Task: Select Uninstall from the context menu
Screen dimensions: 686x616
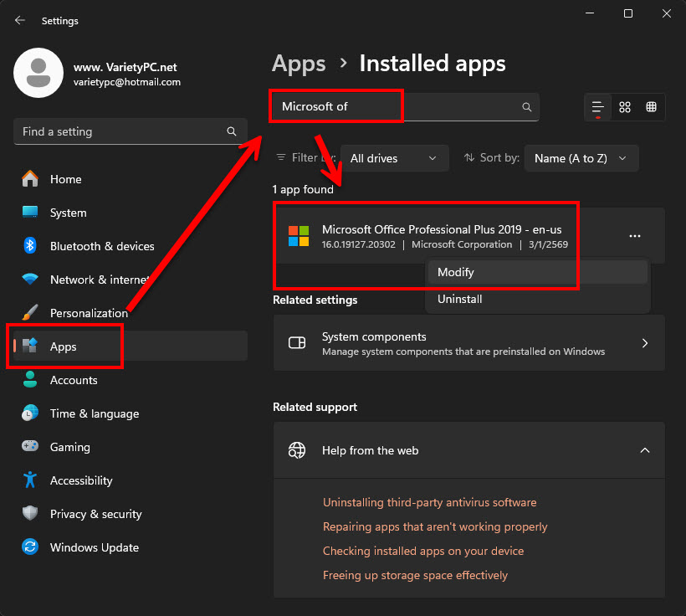Action: pyautogui.click(x=538, y=299)
